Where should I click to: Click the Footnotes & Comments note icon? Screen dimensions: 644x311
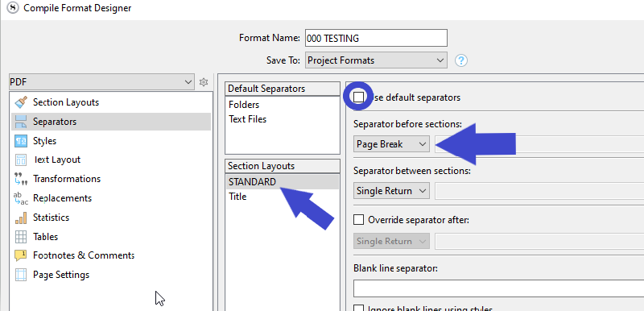click(21, 255)
